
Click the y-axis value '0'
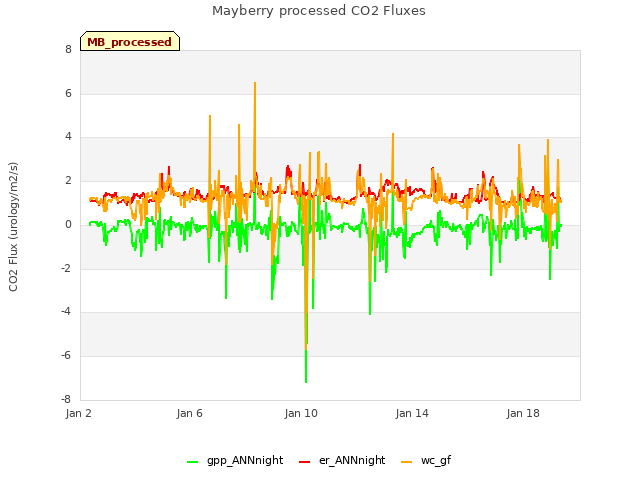68,224
